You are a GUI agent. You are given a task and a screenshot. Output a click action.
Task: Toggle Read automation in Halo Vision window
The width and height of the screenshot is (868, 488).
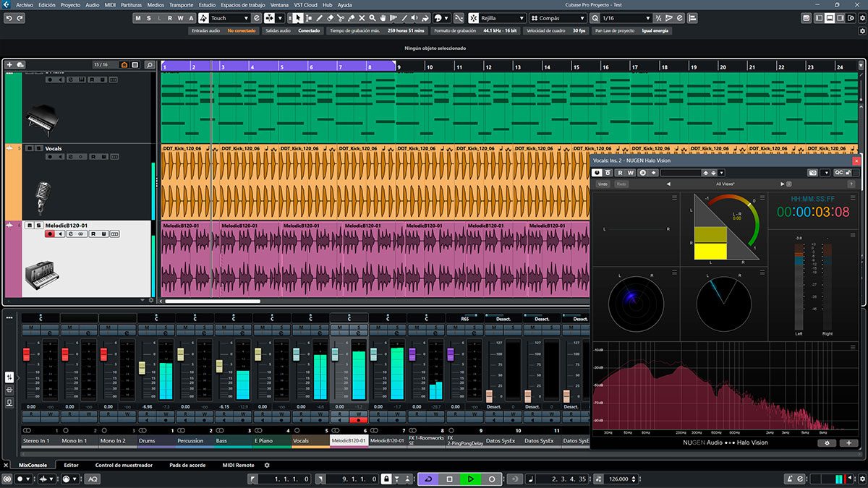[620, 173]
